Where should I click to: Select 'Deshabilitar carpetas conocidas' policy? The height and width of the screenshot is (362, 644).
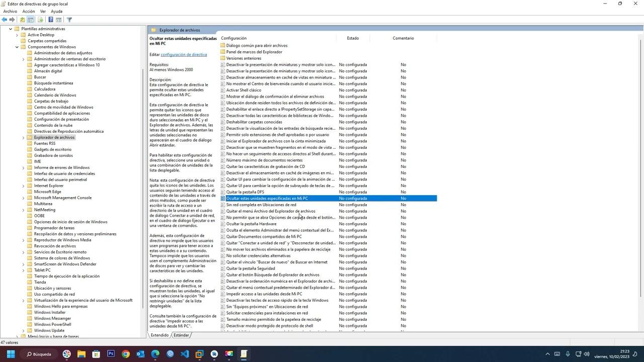[254, 122]
